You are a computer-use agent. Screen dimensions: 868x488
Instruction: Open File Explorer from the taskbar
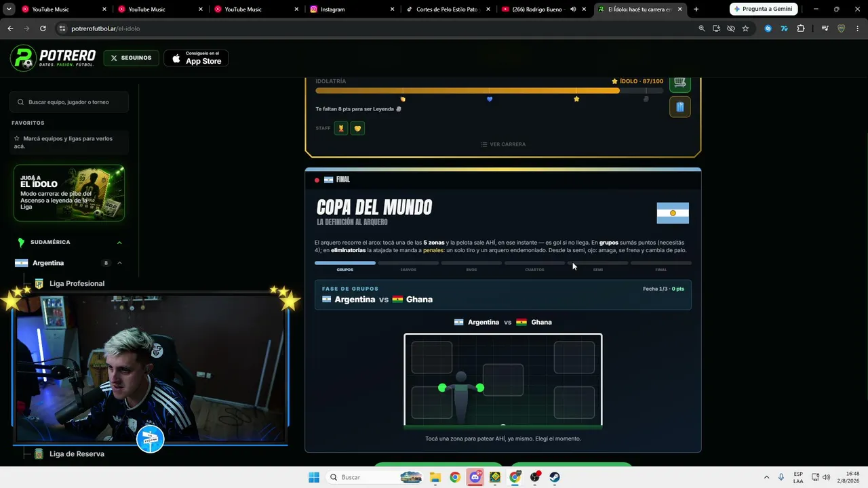coord(435,477)
